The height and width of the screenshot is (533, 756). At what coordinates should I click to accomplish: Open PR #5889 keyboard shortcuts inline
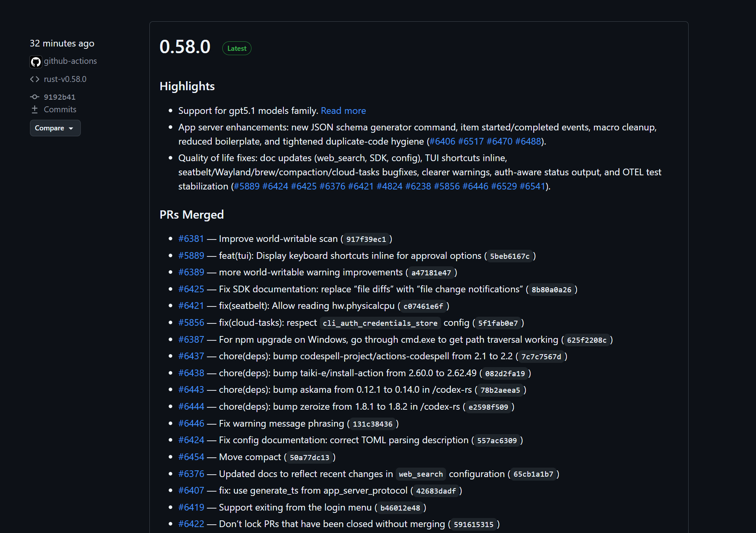click(191, 256)
